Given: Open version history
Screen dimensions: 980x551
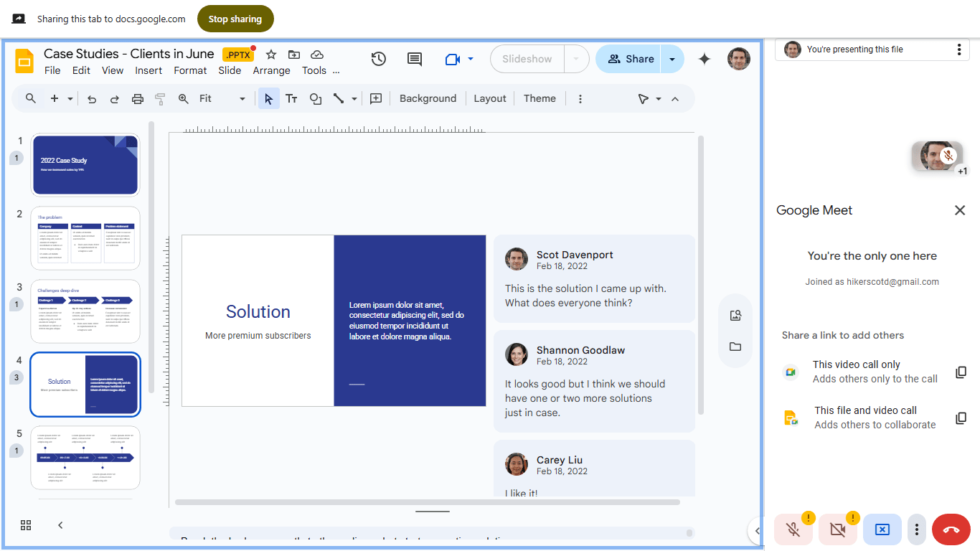Looking at the screenshot, I should click(379, 59).
